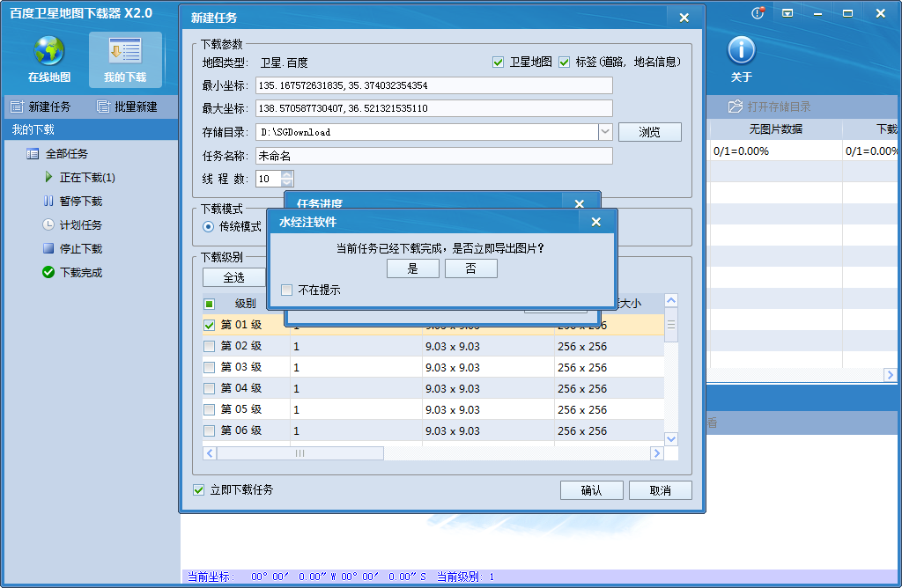Click the vertical scrollbar thumb in level list
Screen dimensions: 902x588
point(670,325)
